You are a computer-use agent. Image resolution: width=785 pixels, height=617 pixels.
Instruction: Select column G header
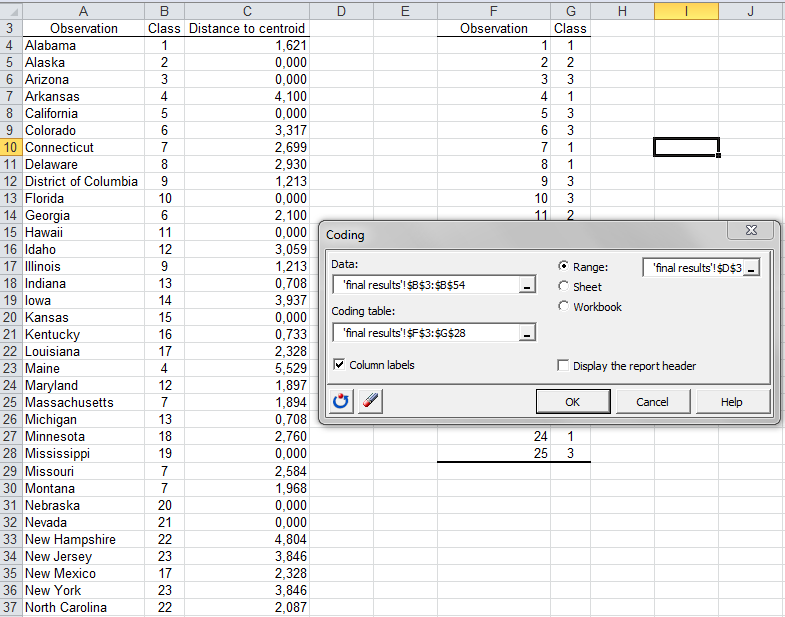coord(570,11)
